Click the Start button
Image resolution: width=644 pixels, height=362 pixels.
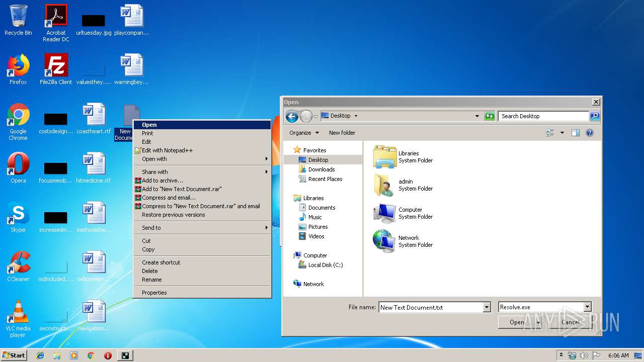(14, 355)
